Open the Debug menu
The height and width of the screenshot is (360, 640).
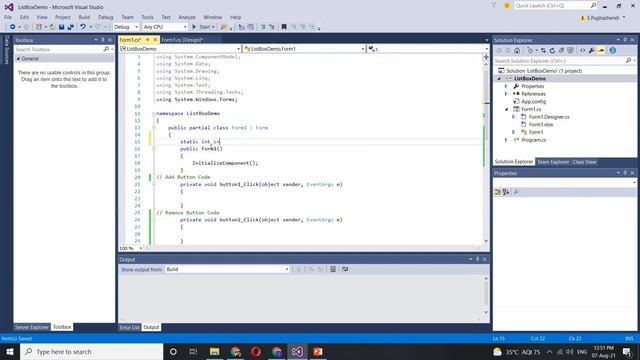click(105, 17)
